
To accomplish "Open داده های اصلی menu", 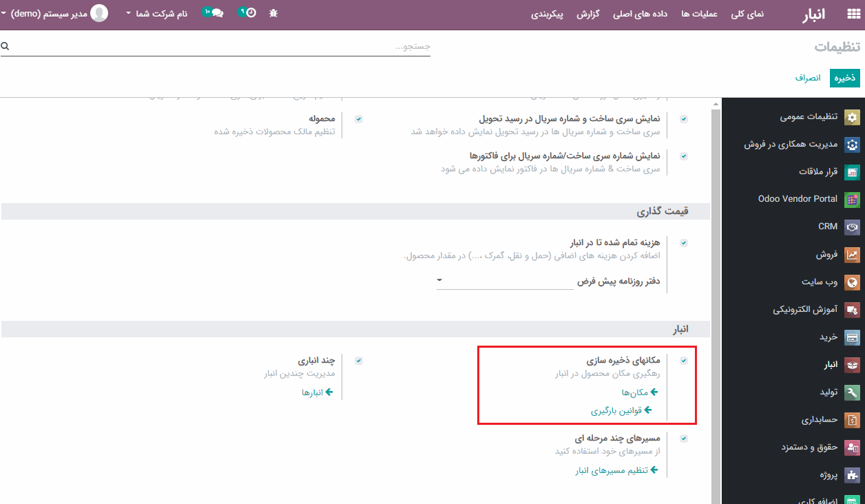I will 642,14.
